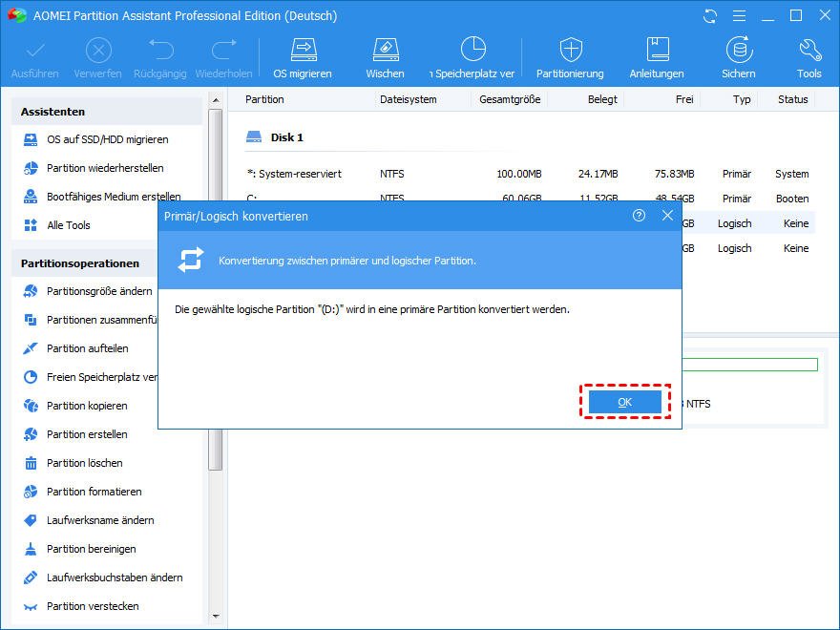Click the sidebar scrollbar up arrow
The height and width of the screenshot is (630, 840).
[216, 99]
